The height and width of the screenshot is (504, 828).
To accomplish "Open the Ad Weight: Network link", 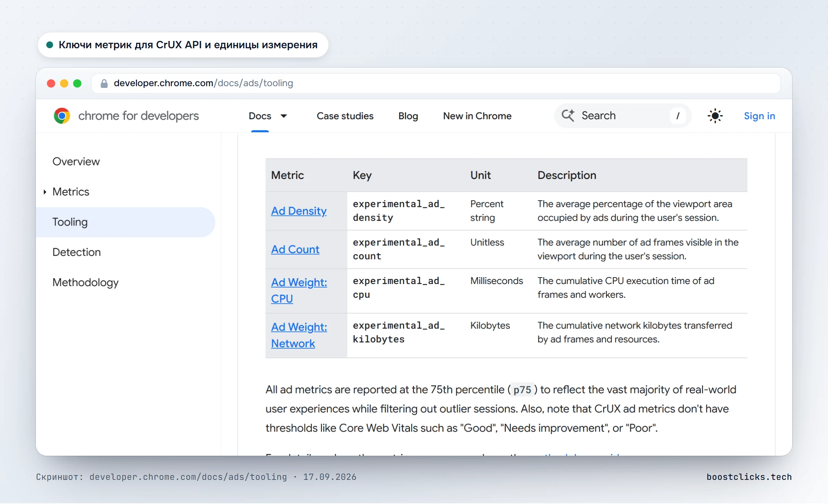I will [x=299, y=335].
